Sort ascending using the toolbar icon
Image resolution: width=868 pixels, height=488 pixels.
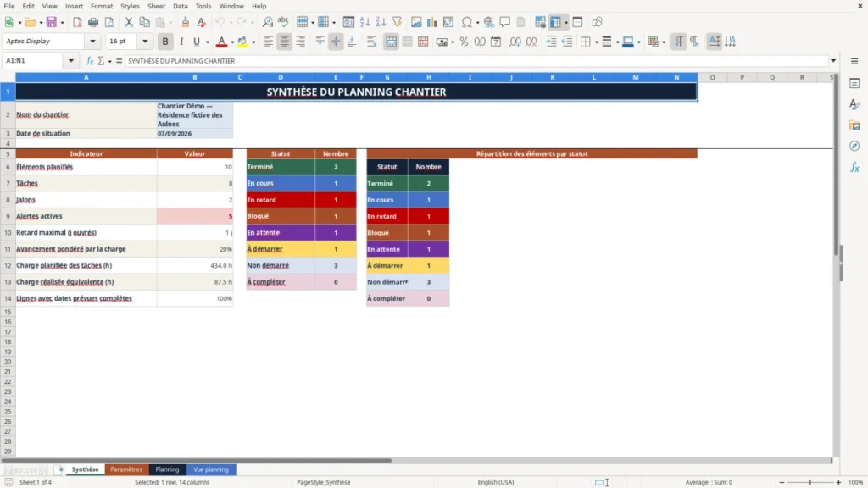click(x=364, y=22)
